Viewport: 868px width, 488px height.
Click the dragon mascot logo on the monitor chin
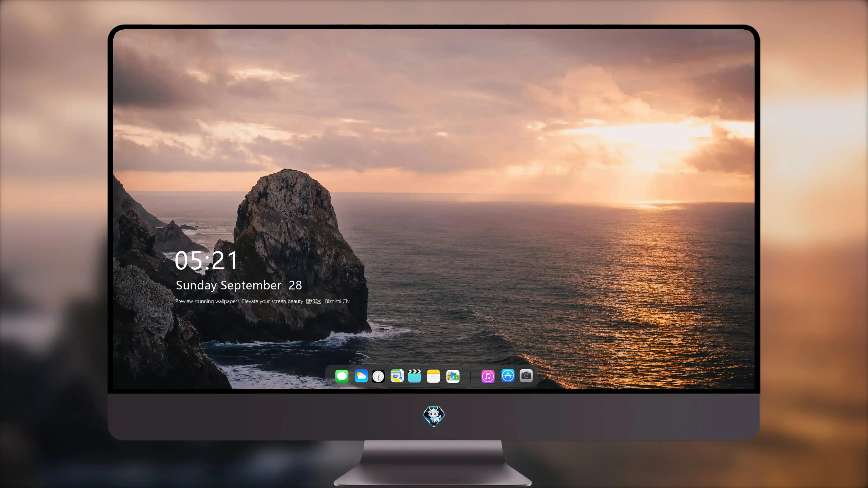[434, 416]
